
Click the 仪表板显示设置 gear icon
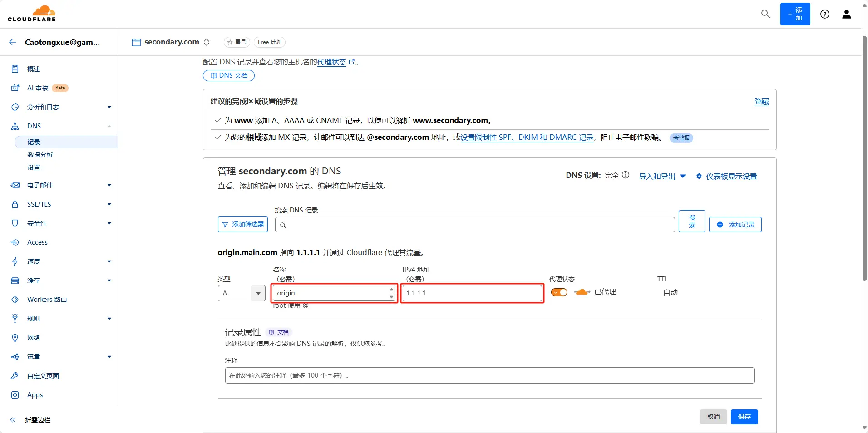(x=699, y=176)
